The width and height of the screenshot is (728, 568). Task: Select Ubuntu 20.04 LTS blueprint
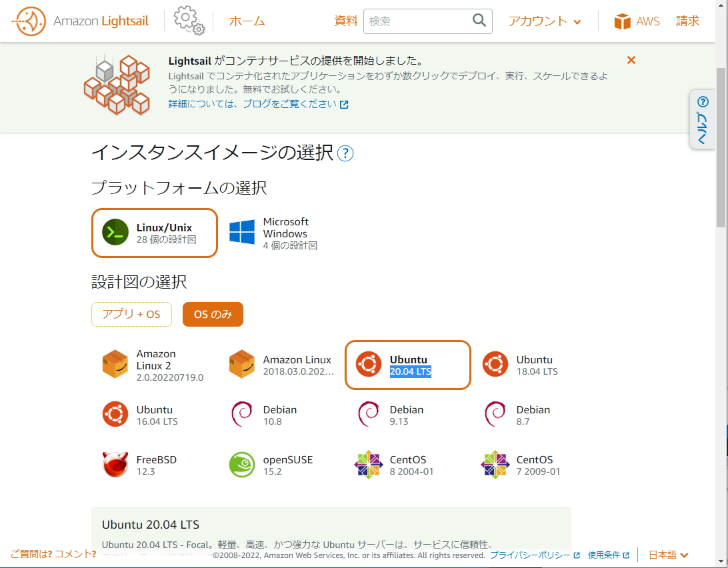pyautogui.click(x=407, y=365)
